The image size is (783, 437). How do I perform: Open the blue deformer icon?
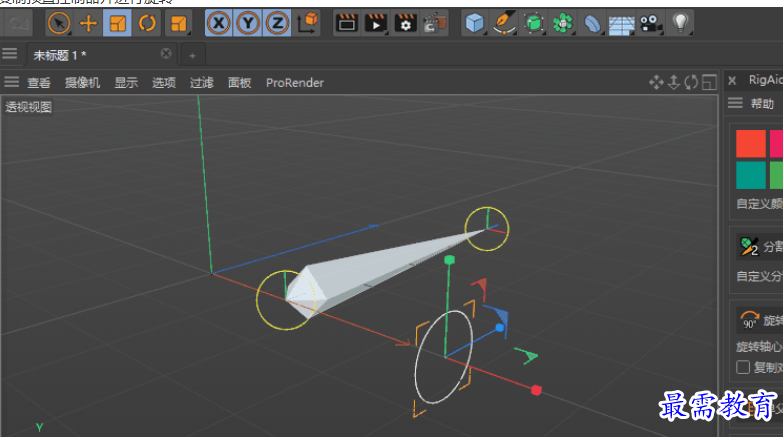click(x=592, y=23)
